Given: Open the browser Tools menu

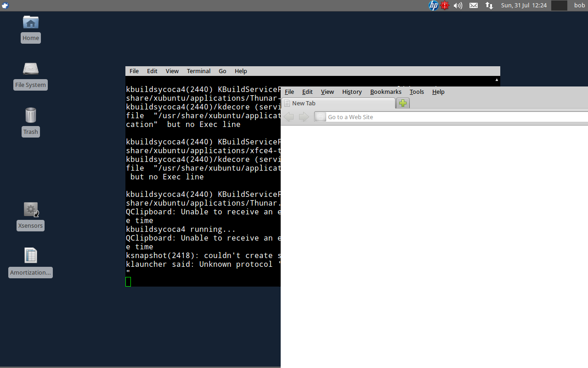Looking at the screenshot, I should click(417, 92).
